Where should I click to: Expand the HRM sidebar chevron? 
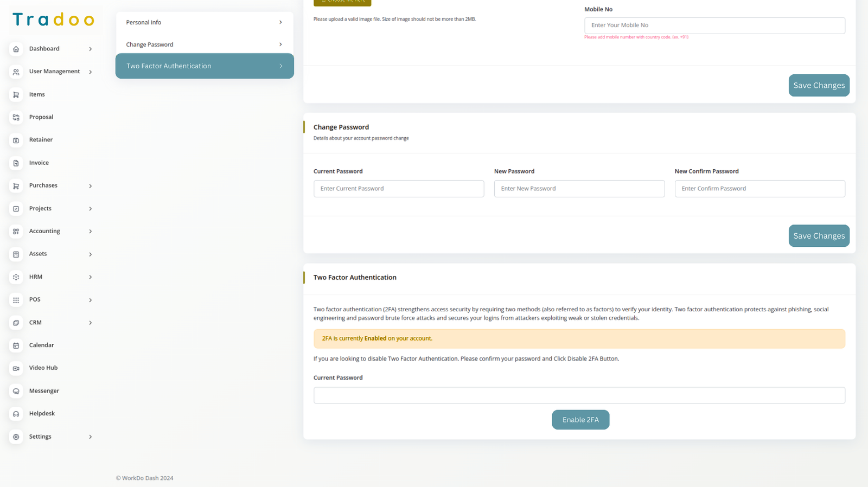click(91, 277)
